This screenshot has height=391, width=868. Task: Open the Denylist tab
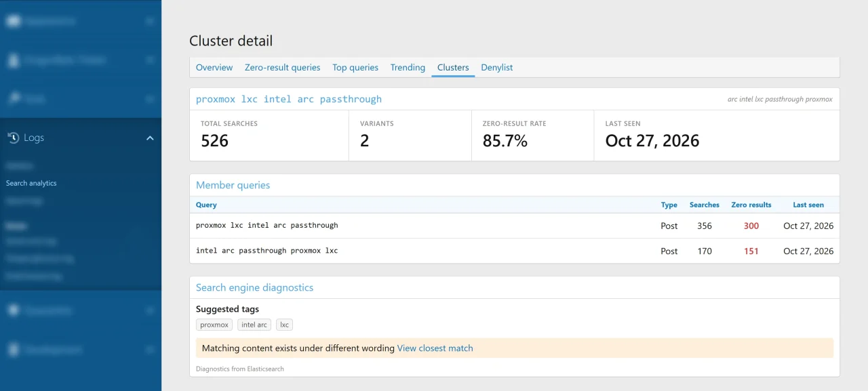497,67
